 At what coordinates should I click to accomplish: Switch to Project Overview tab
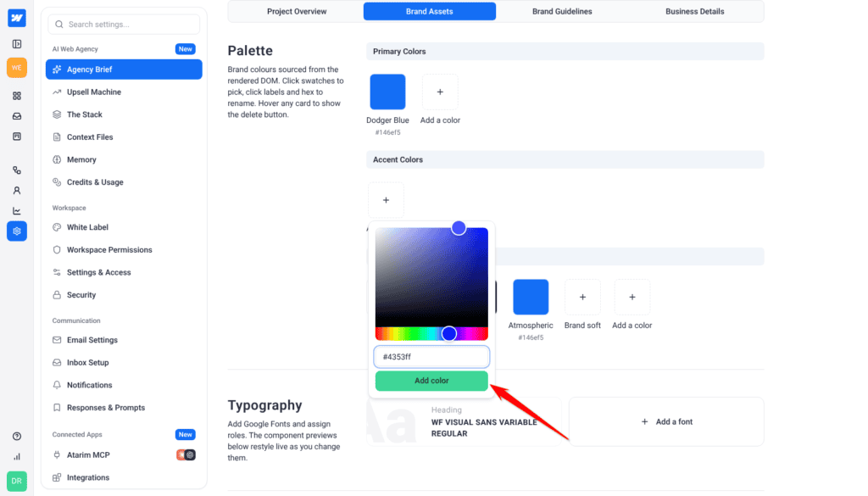(x=297, y=11)
